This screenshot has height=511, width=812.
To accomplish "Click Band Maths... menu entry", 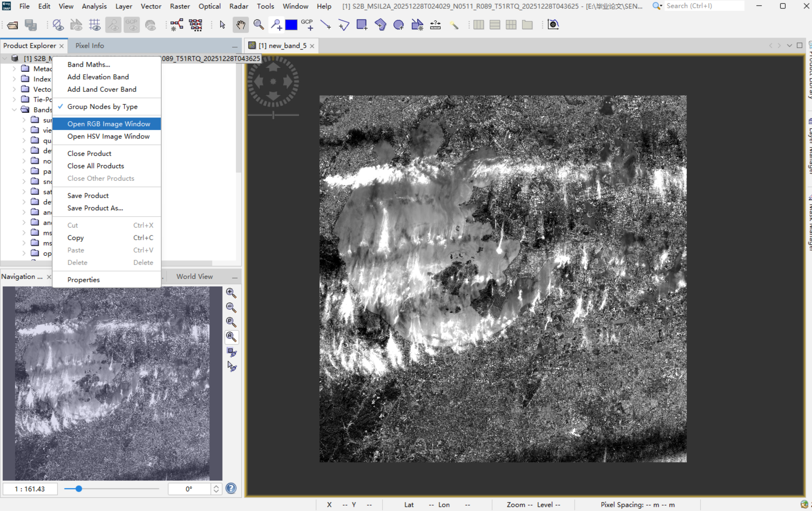I will [89, 65].
